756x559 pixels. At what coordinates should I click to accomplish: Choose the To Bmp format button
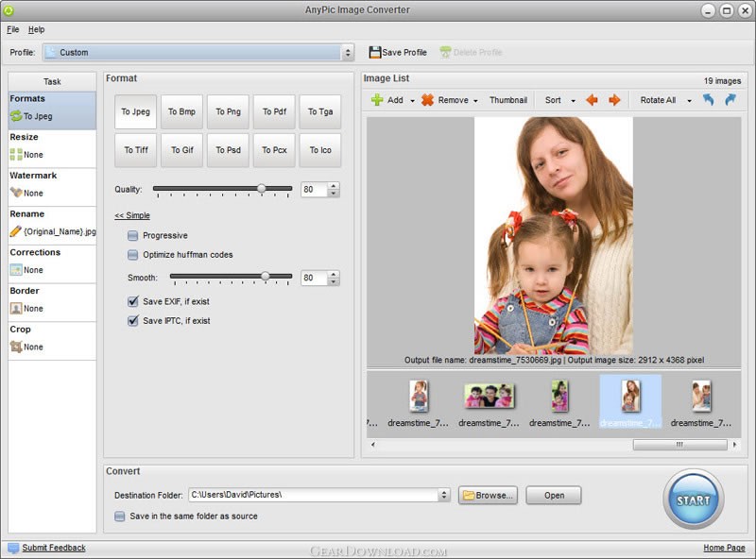point(181,111)
